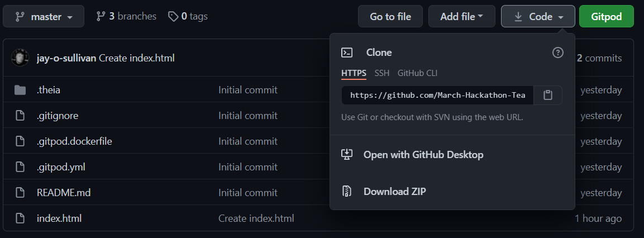The height and width of the screenshot is (238, 644).
Task: Switch to the SSH clone tab
Action: (382, 73)
